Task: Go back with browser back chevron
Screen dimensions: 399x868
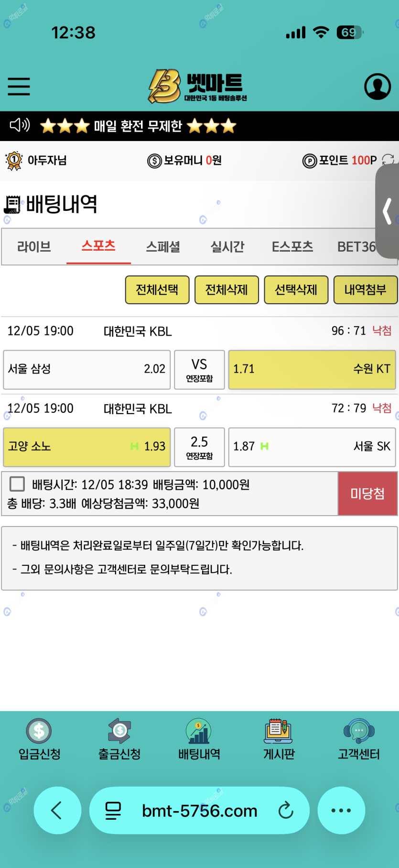Action: (57, 810)
